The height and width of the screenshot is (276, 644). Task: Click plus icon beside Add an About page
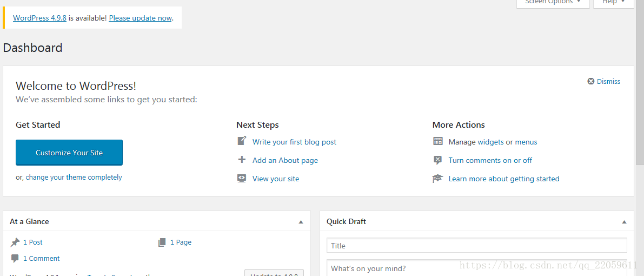pos(242,160)
